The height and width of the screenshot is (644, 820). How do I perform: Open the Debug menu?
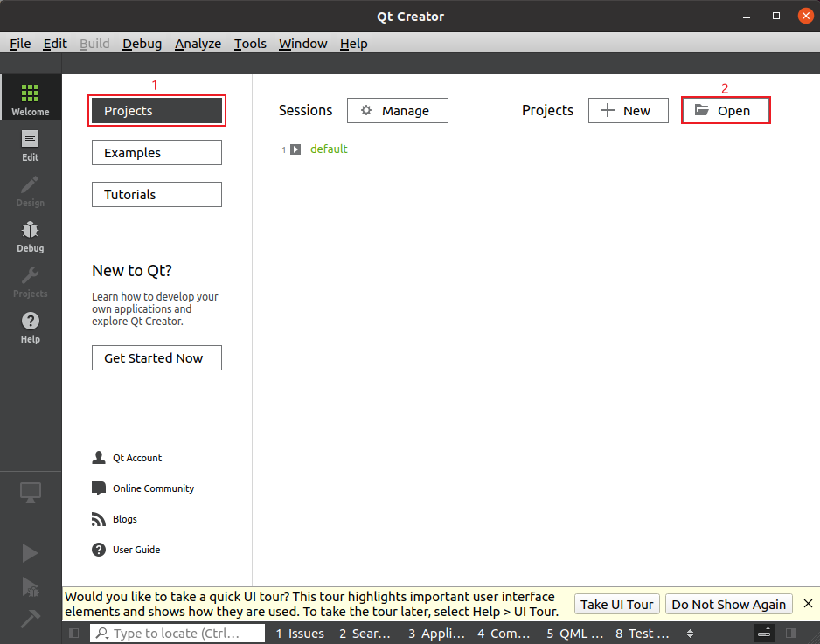pos(142,44)
